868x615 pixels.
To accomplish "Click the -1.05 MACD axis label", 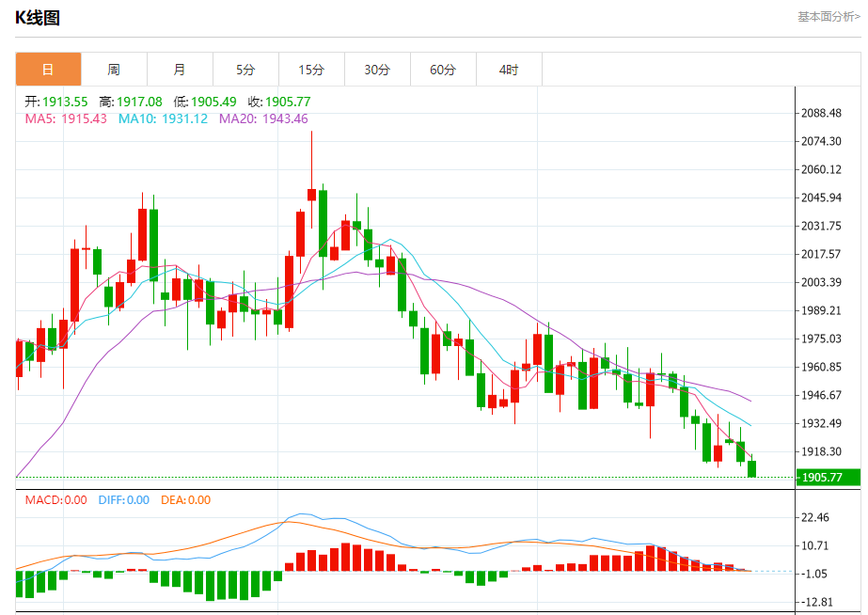I will click(813, 574).
